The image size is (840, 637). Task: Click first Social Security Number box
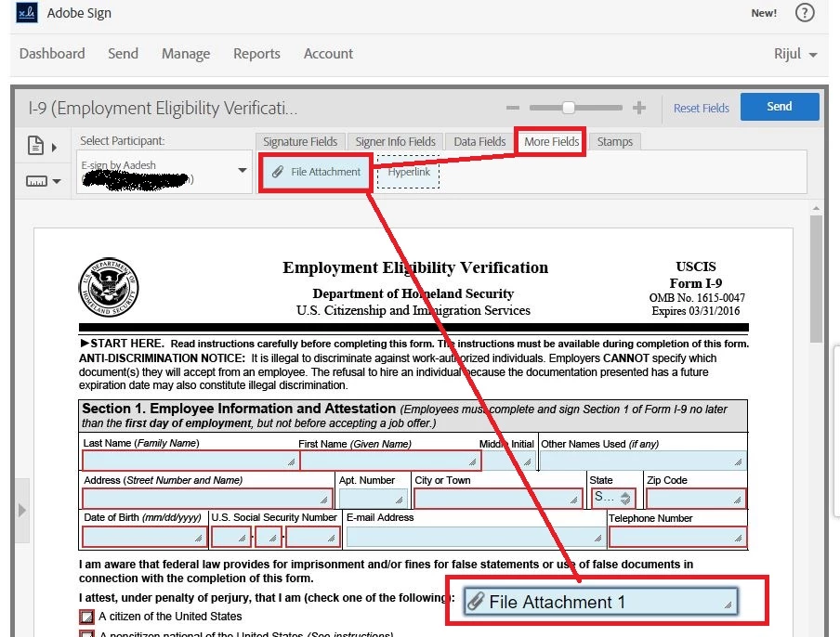point(231,537)
